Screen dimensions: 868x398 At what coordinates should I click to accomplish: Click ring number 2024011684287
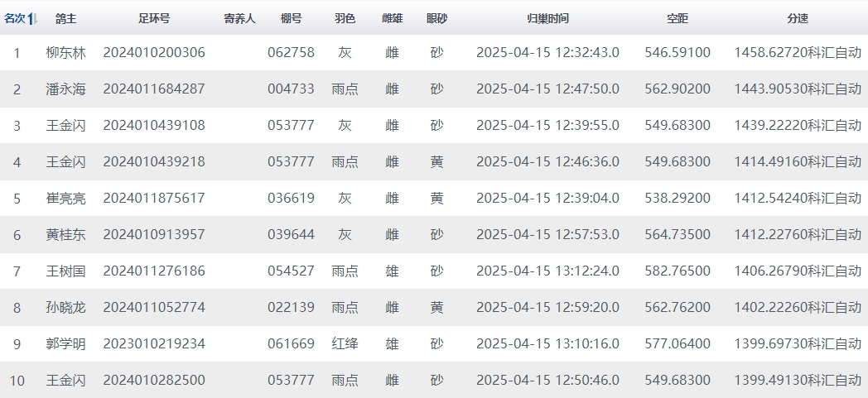point(154,89)
